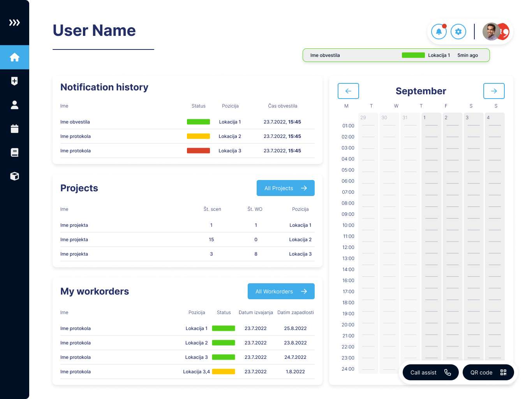The width and height of the screenshot is (532, 399).
Task: Open the Home dashboard icon in sidebar
Action: [14, 57]
